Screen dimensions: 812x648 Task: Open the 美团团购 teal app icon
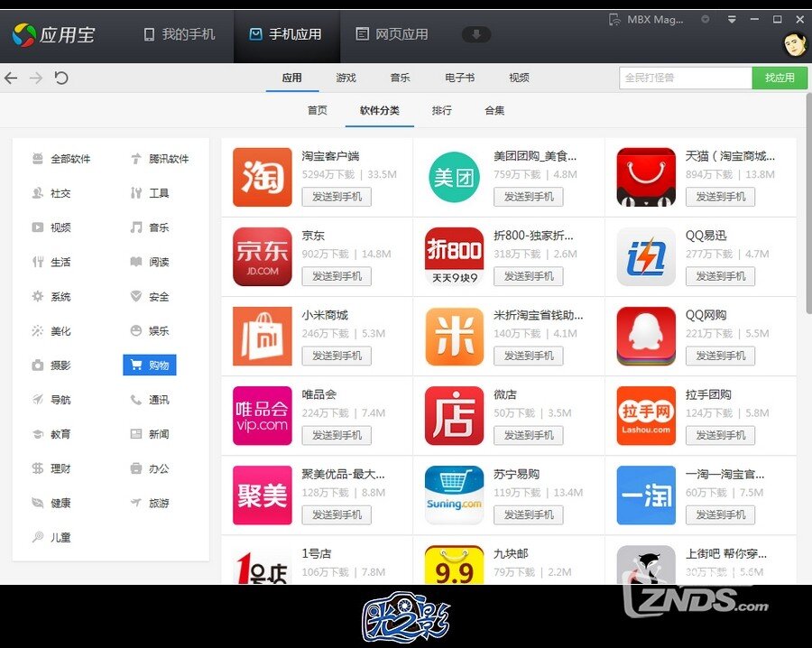(454, 177)
